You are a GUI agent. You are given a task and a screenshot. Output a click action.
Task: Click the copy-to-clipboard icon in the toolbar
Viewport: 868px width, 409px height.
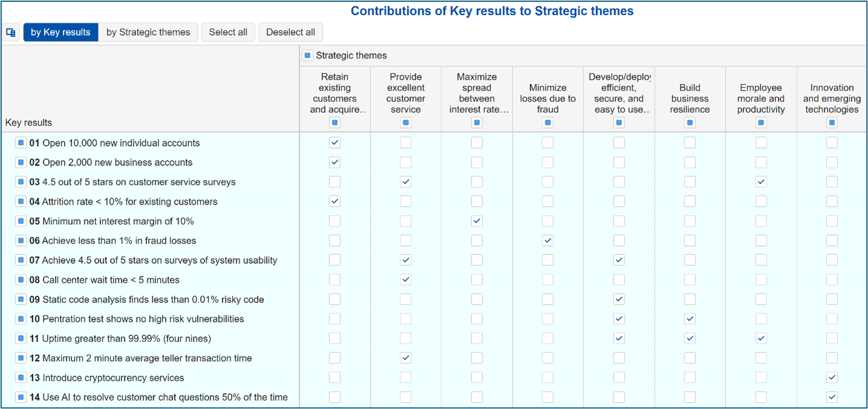click(11, 32)
